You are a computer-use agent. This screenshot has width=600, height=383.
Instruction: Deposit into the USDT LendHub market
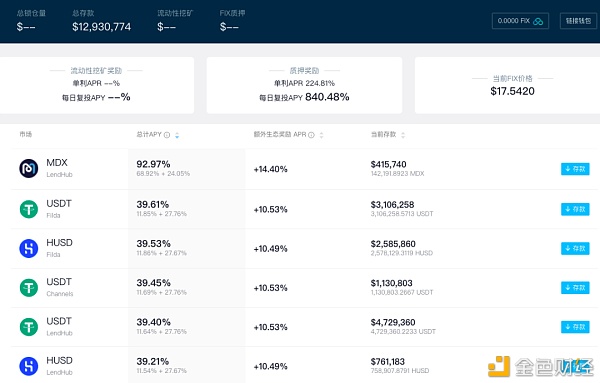pyautogui.click(x=575, y=327)
